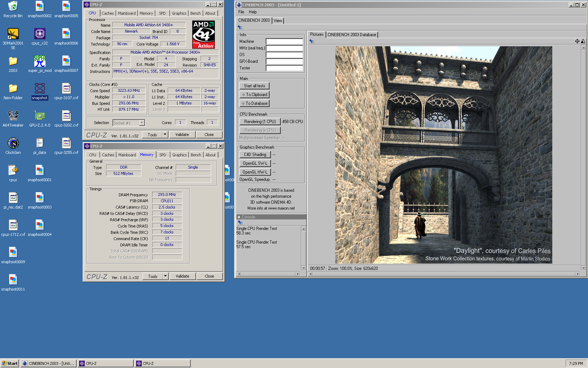This screenshot has width=588, height=368.
Task: Open the cpuz-1712.cvf desktop file
Action: coord(13,228)
